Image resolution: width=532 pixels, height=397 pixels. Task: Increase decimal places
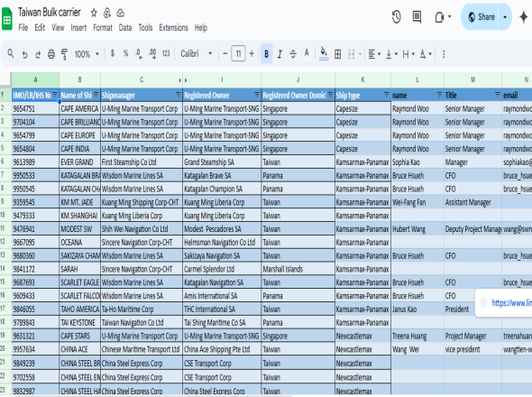tap(152, 53)
